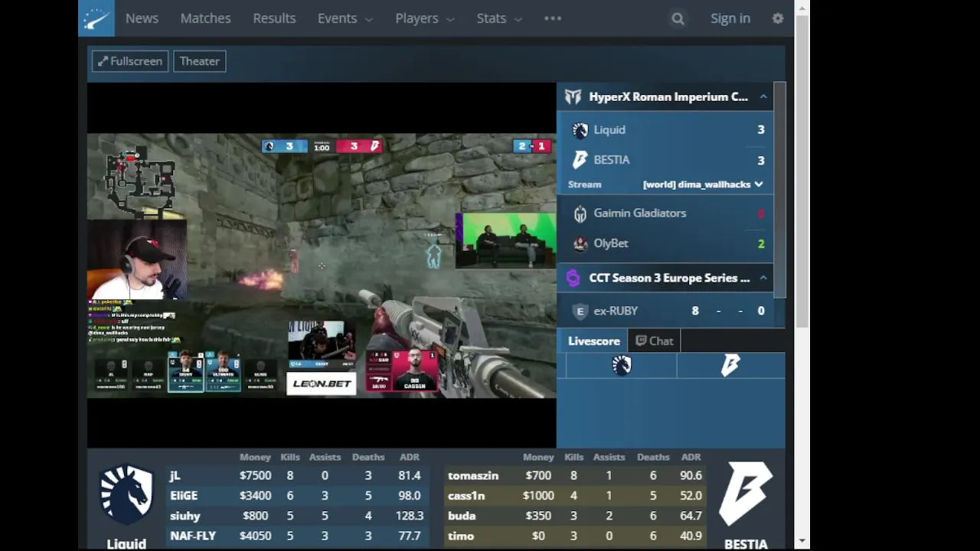
Task: Click siuhy's 128.3 ADR value
Action: click(410, 517)
